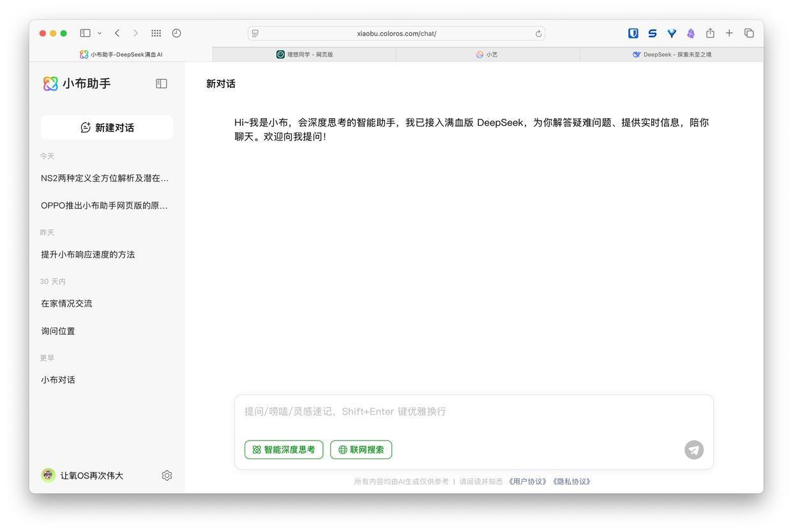
Task: Open a new tab with the plus icon
Action: click(729, 33)
